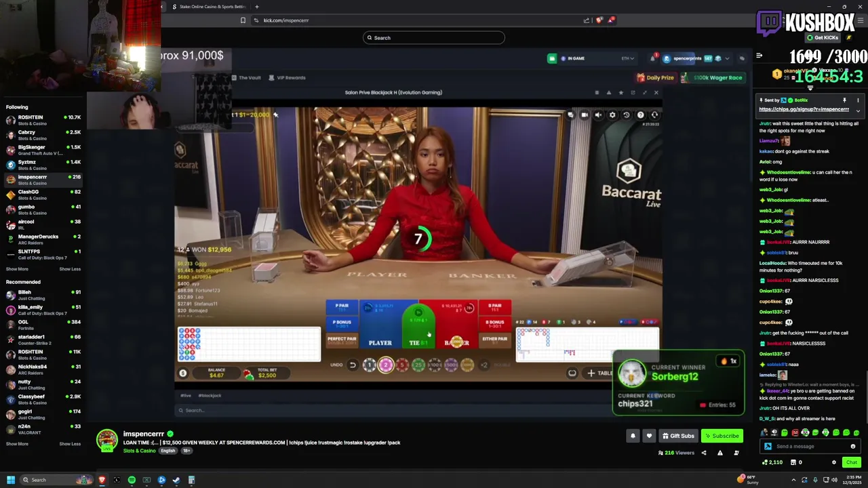
Task: Open The Vault tab
Action: click(246, 77)
